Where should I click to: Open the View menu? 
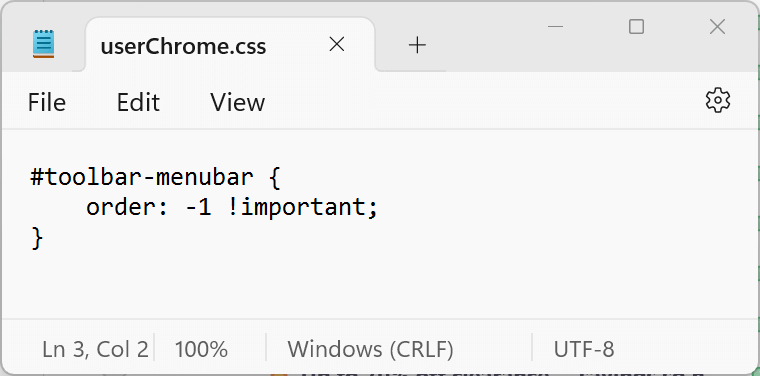[x=238, y=102]
